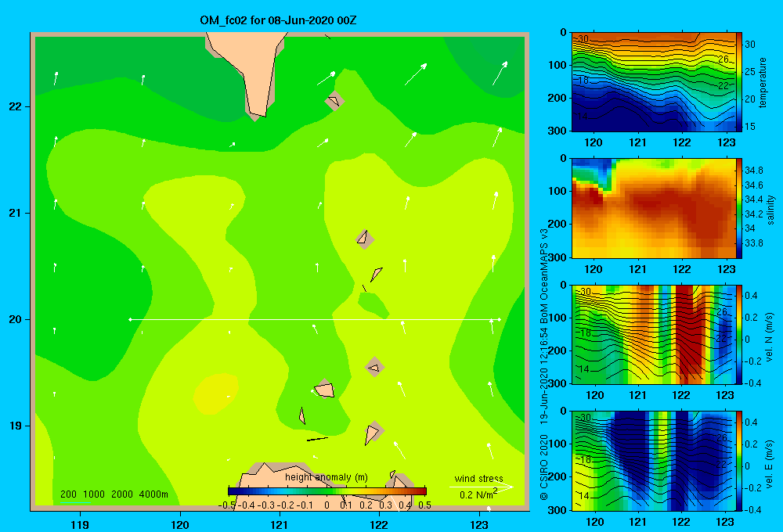The width and height of the screenshot is (783, 532).
Task: Click longitude label 121 on main map
Action: click(280, 525)
